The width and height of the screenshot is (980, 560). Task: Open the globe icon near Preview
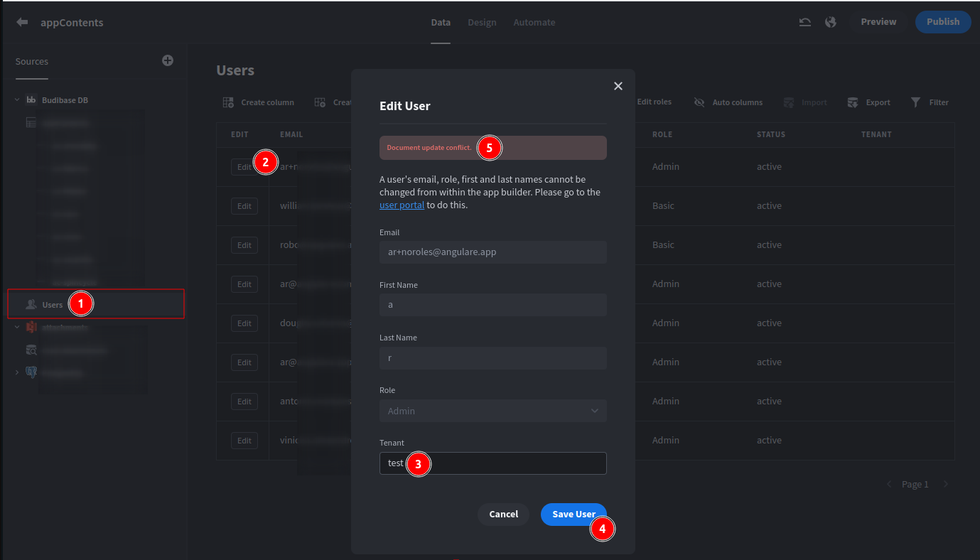831,22
